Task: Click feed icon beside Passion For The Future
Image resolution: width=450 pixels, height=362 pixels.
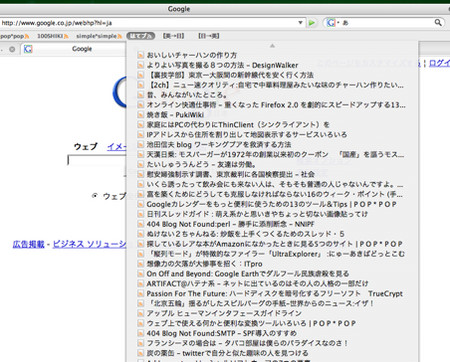Action: [141, 294]
